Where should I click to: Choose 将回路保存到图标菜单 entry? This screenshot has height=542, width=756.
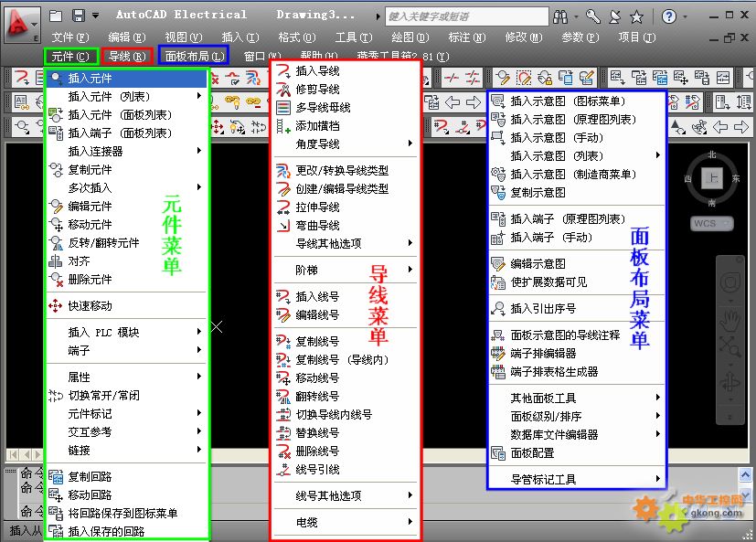(127, 513)
